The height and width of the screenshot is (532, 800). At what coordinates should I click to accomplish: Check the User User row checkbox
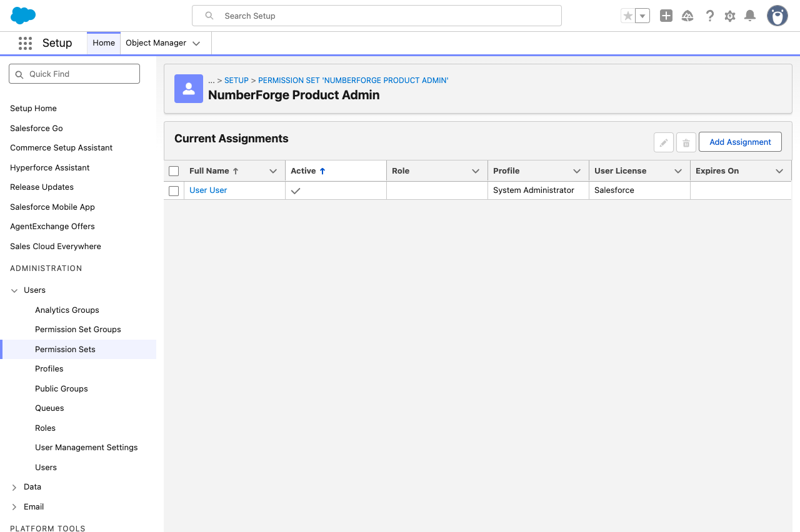174,191
